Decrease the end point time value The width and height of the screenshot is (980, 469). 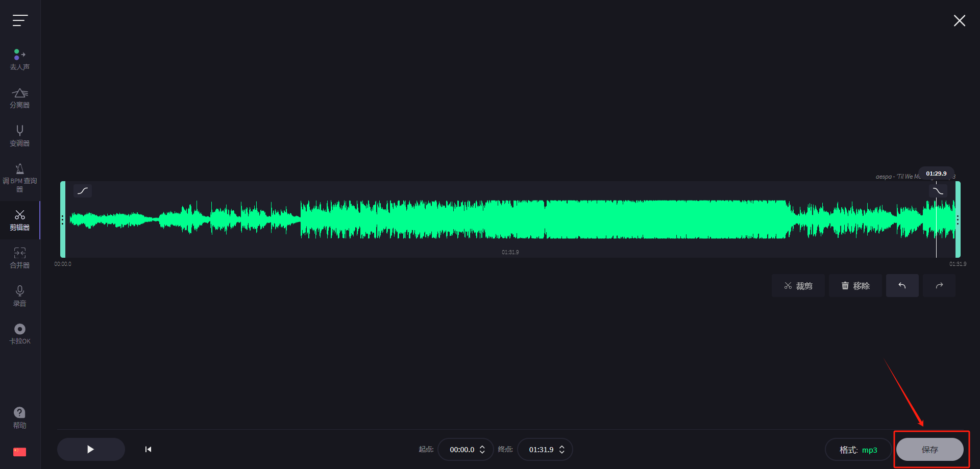(562, 453)
